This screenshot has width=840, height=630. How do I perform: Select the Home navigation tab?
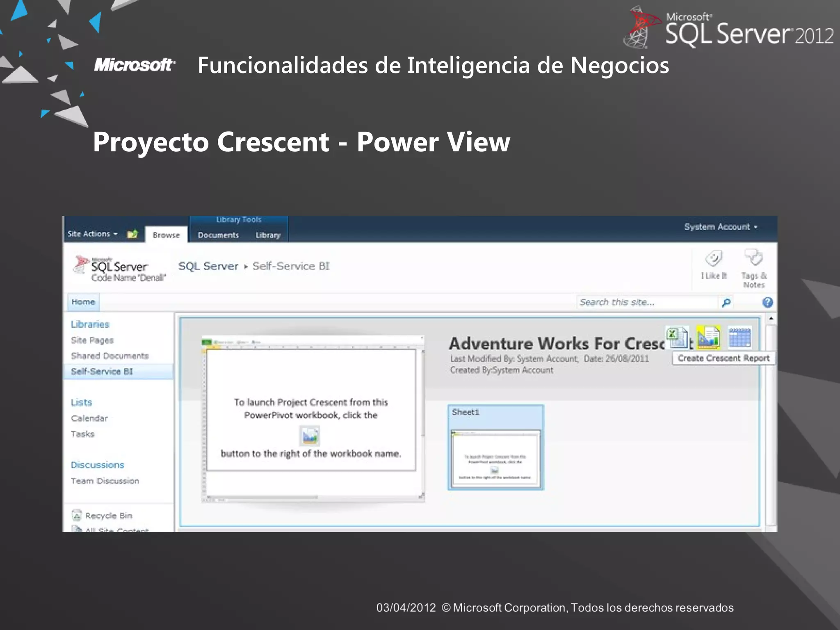tap(83, 302)
